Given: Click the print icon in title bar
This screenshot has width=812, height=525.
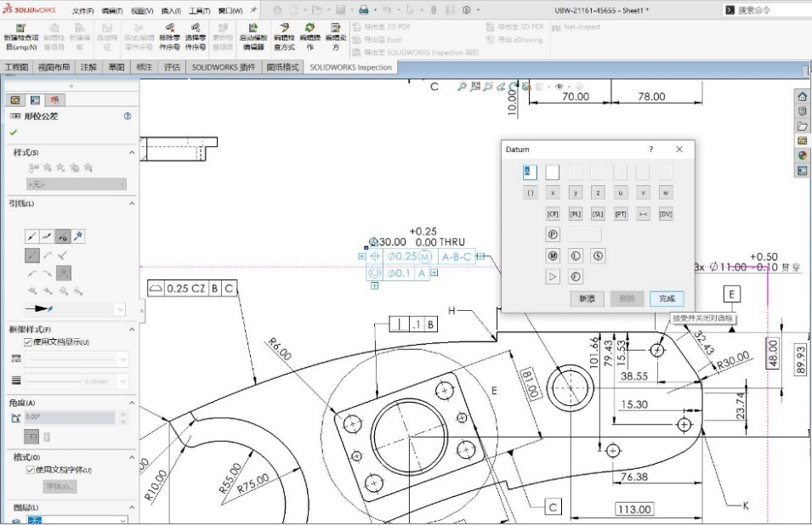Looking at the screenshot, I should (x=364, y=10).
